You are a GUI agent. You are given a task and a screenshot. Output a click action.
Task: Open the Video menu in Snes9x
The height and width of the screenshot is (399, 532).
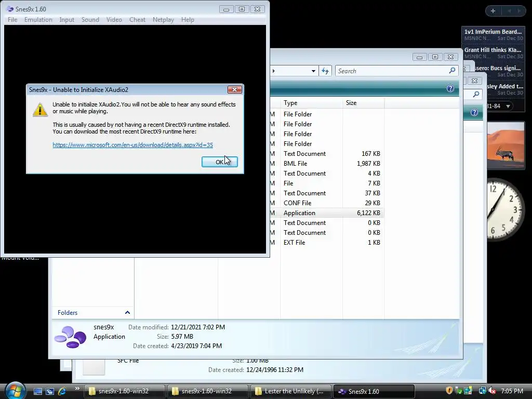(x=114, y=20)
